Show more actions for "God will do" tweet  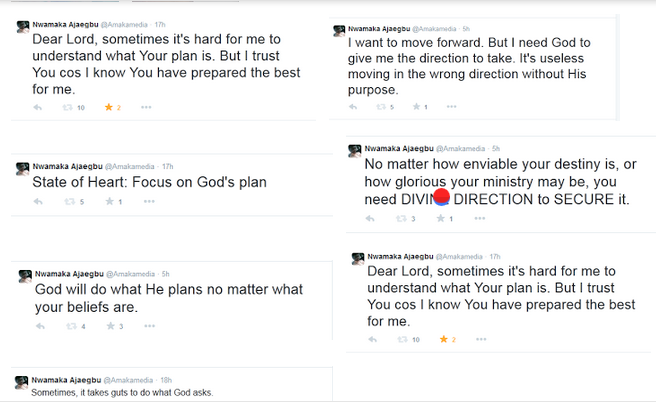tap(148, 326)
